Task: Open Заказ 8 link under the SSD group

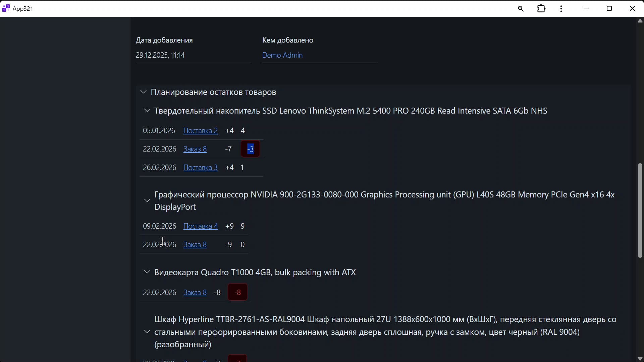Action: click(x=195, y=149)
